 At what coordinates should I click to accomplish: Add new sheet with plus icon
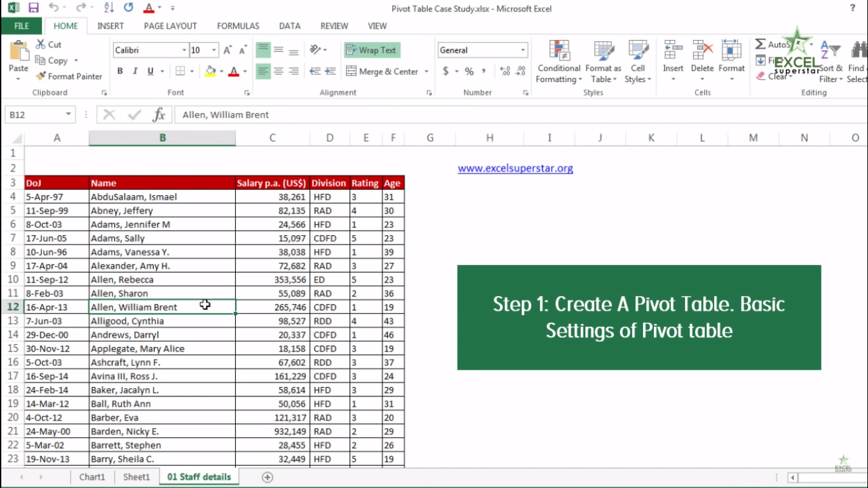[x=268, y=477]
